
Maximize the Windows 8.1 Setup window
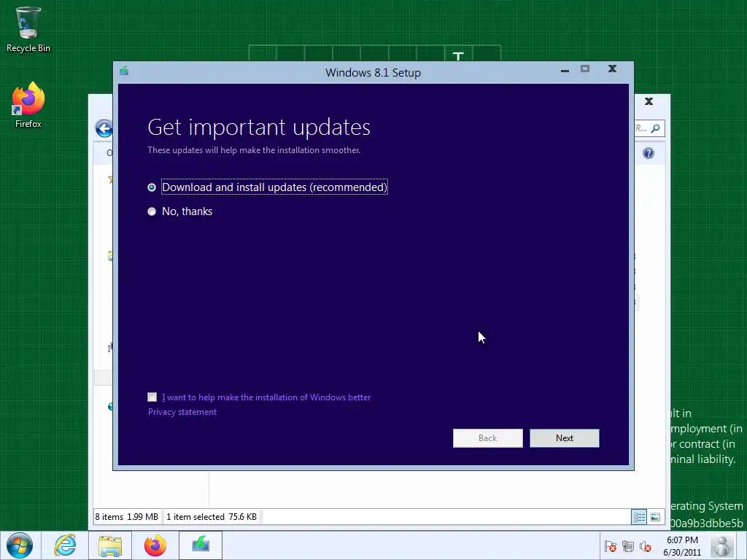click(585, 69)
